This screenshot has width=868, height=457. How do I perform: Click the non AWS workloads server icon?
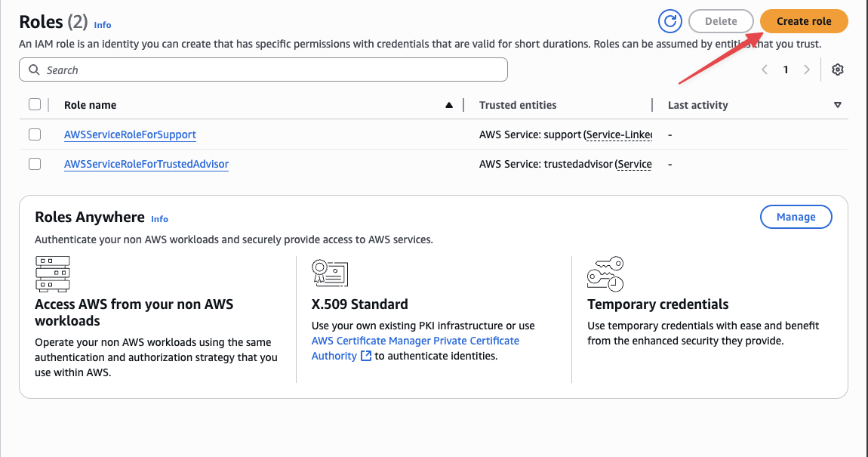click(53, 273)
